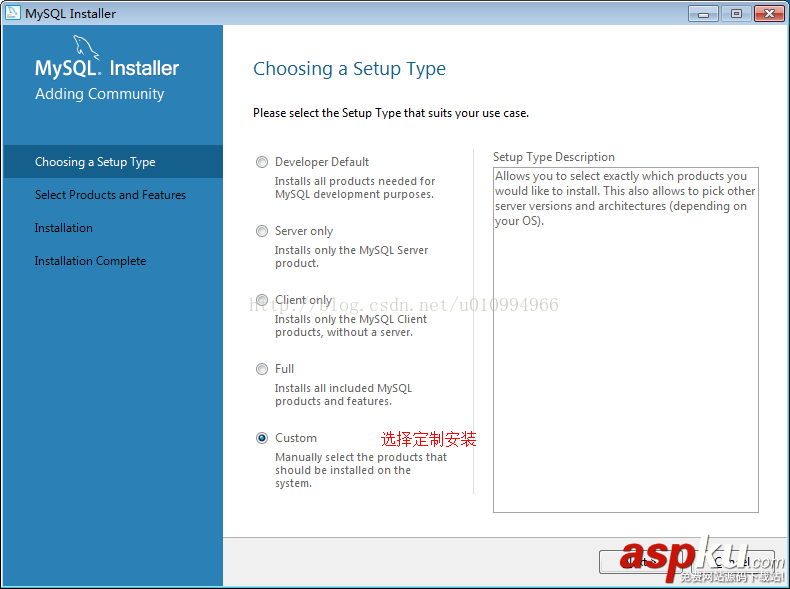Select the Custom setup radio button
790x589 pixels.
[262, 438]
